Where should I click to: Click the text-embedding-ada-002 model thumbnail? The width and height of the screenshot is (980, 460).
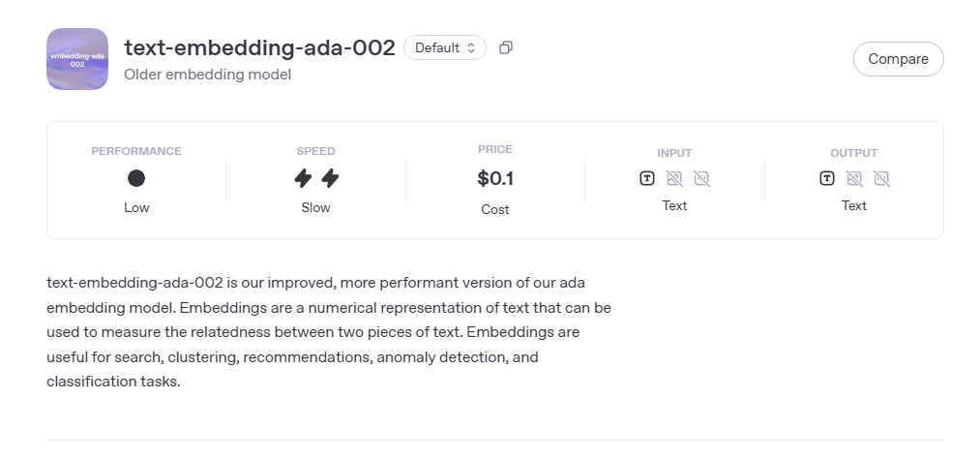pos(77,59)
